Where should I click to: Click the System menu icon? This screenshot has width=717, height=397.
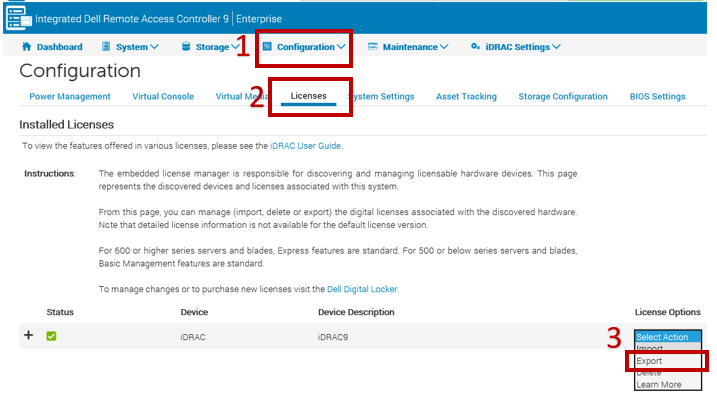pos(106,46)
